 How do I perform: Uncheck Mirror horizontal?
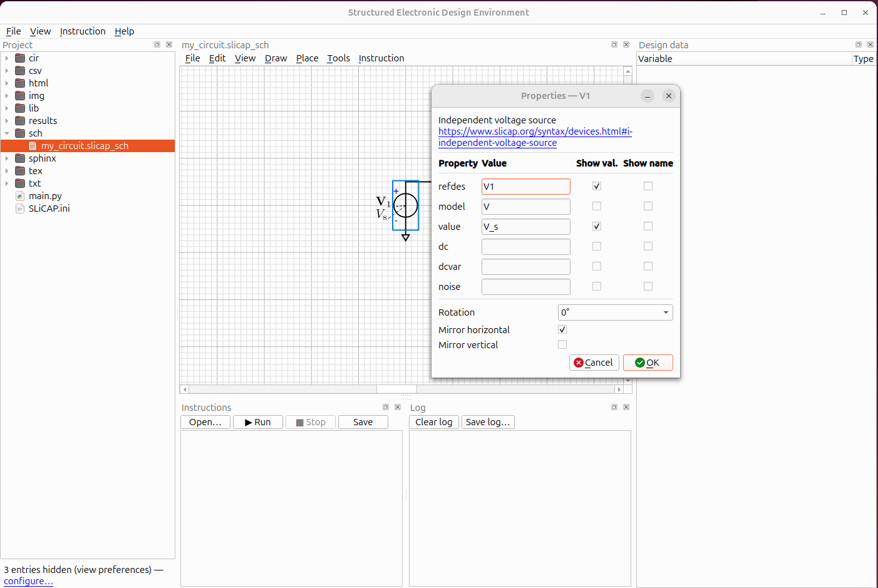click(562, 329)
